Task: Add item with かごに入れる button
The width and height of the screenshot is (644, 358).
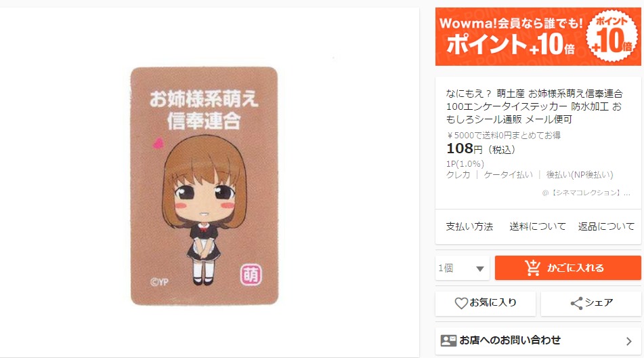Action: (568, 268)
